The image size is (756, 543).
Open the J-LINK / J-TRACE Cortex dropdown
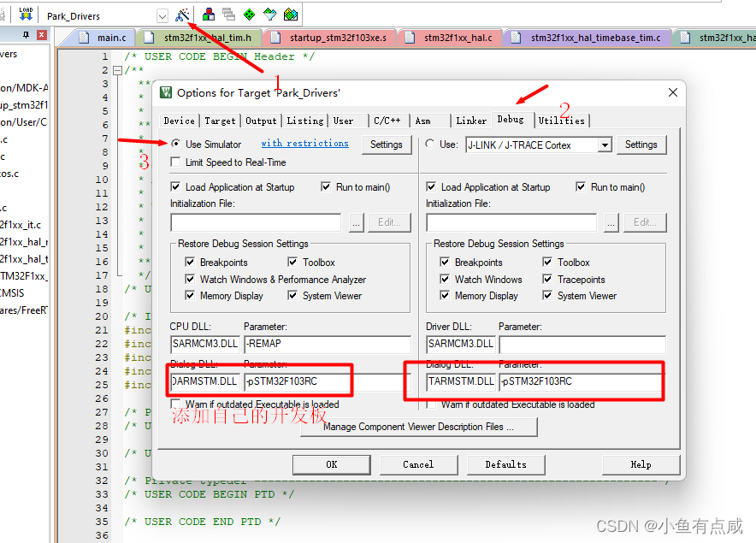click(605, 145)
